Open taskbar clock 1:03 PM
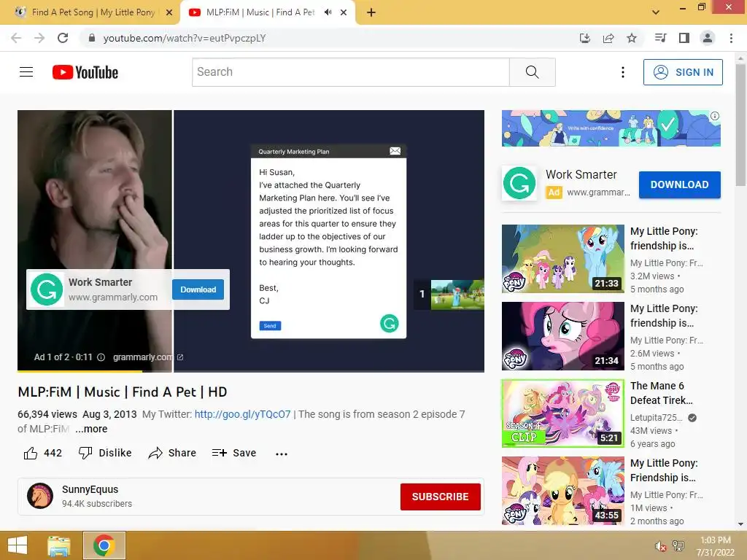The width and height of the screenshot is (747, 560). 715,546
